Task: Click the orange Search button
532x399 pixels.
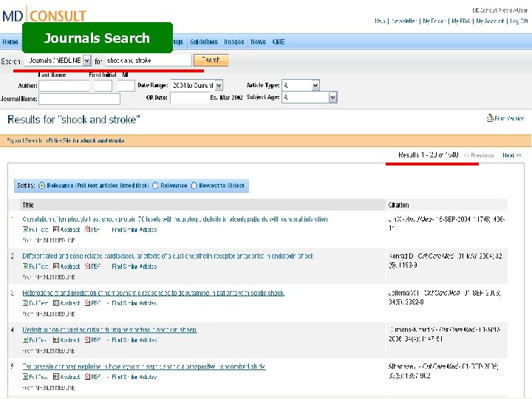Action: (x=211, y=60)
